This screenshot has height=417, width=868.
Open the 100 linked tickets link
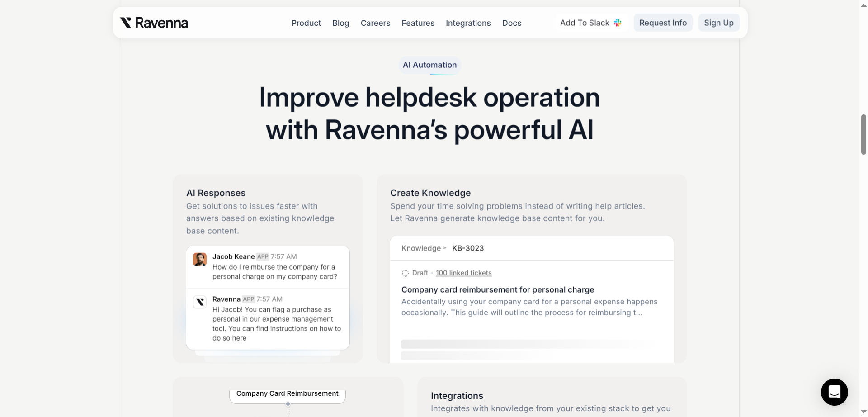pos(463,273)
